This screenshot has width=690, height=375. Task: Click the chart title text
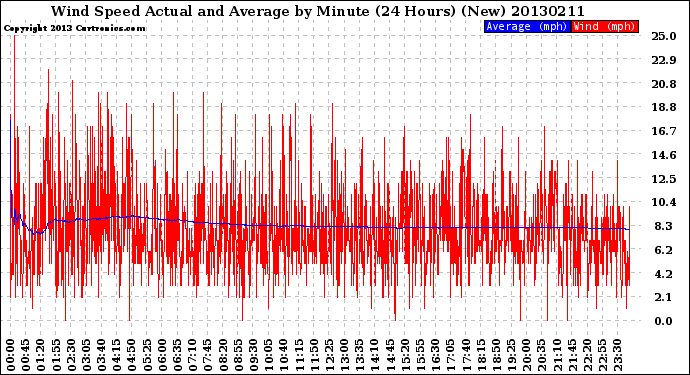coord(318,11)
